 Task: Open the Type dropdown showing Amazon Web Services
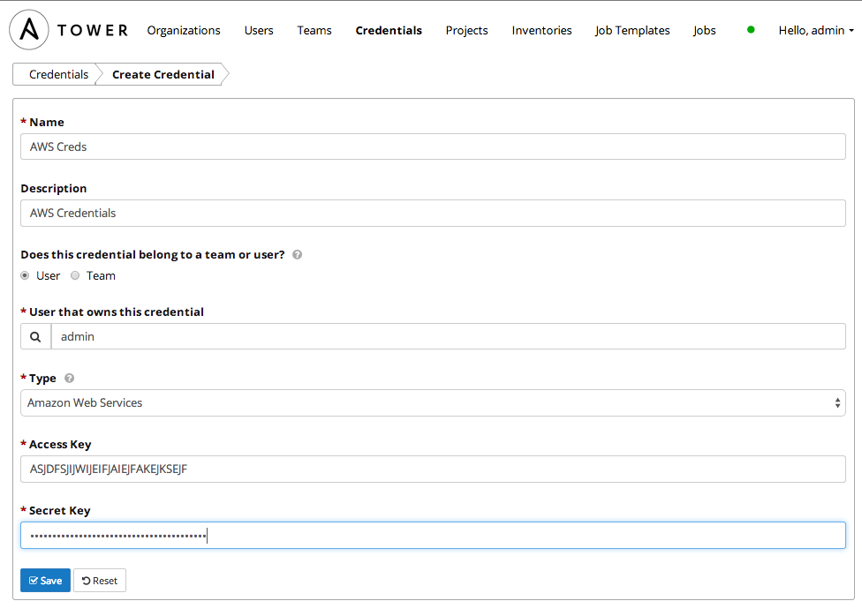click(x=433, y=402)
